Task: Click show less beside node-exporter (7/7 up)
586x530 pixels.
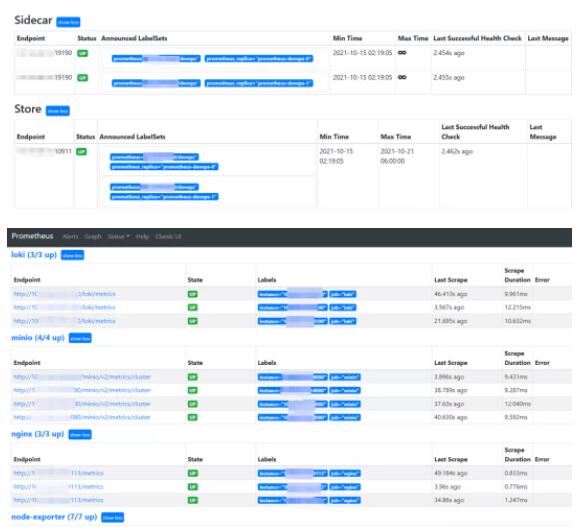Action: click(112, 518)
